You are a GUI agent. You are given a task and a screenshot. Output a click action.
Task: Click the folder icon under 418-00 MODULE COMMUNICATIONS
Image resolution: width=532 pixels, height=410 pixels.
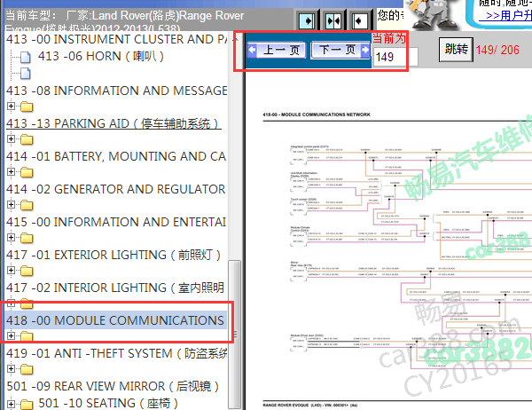click(27, 336)
